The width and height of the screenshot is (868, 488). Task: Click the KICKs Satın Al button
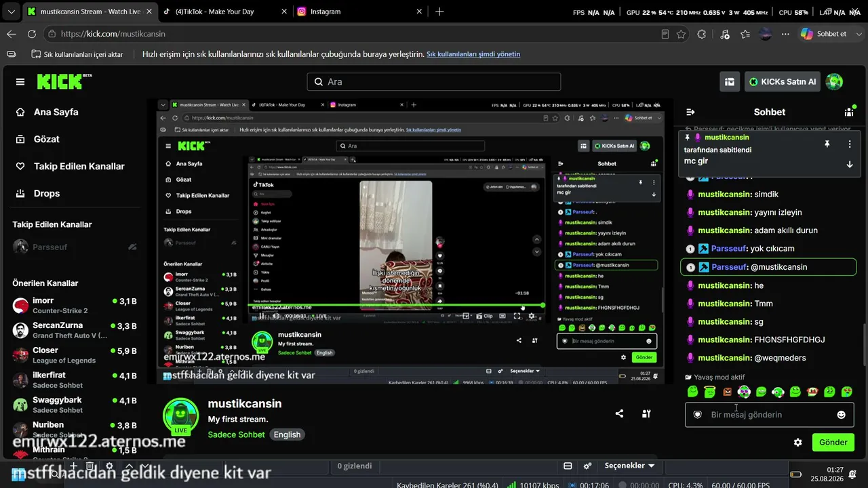783,82
